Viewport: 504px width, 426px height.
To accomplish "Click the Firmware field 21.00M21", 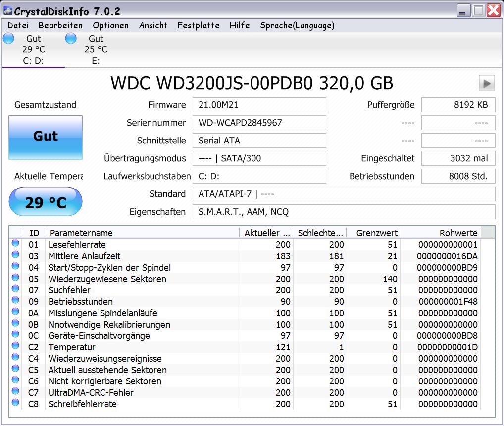I will pos(259,105).
